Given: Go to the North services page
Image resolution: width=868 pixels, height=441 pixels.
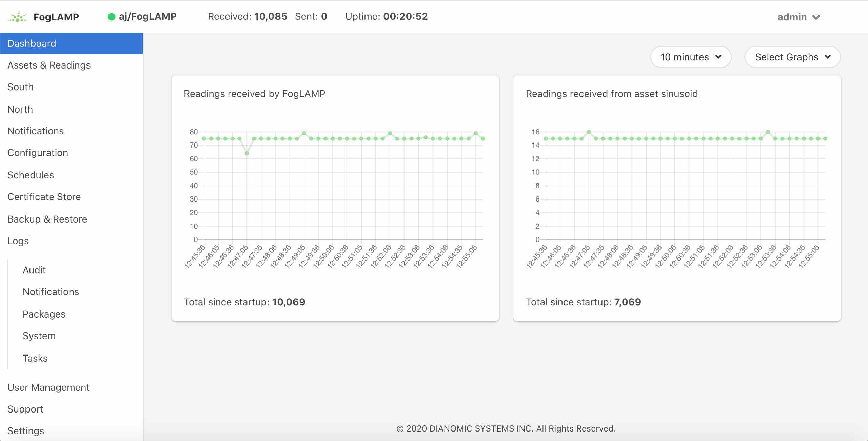Looking at the screenshot, I should [20, 109].
